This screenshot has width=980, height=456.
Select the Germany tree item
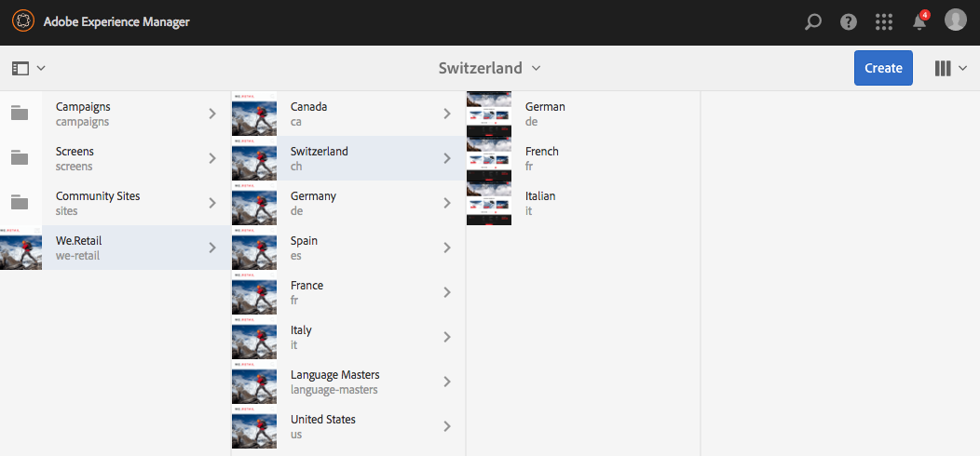point(348,203)
